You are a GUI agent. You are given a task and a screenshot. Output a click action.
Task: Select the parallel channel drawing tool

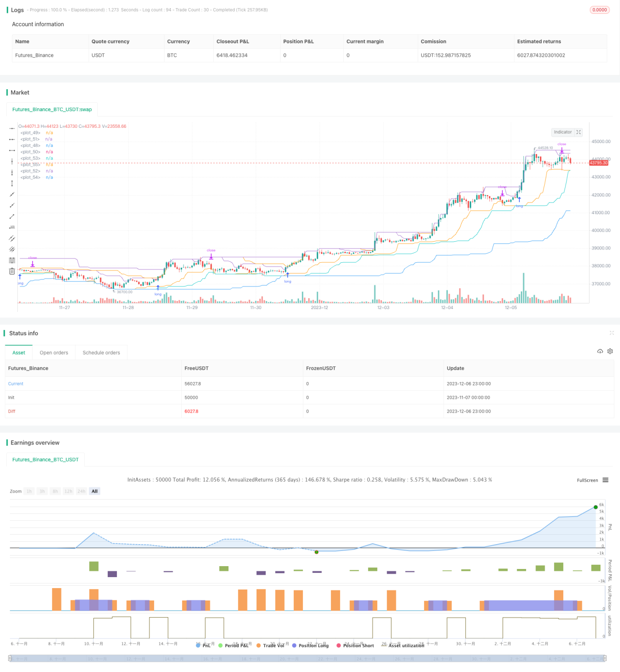(12, 238)
